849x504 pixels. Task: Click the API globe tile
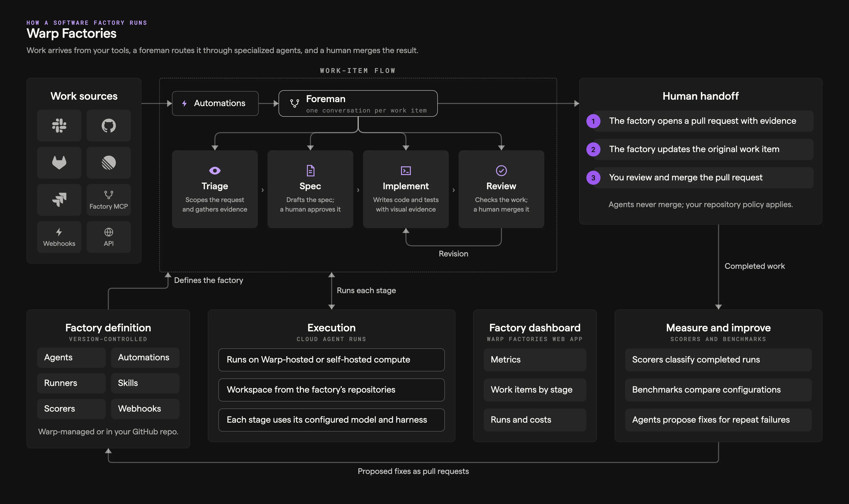[109, 237]
